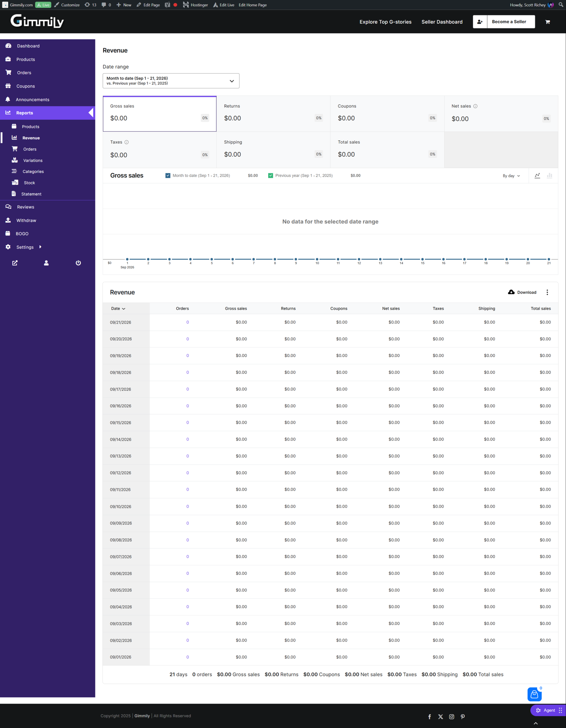Open the Revenue table three-dot options menu
The height and width of the screenshot is (728, 566).
coord(547,292)
